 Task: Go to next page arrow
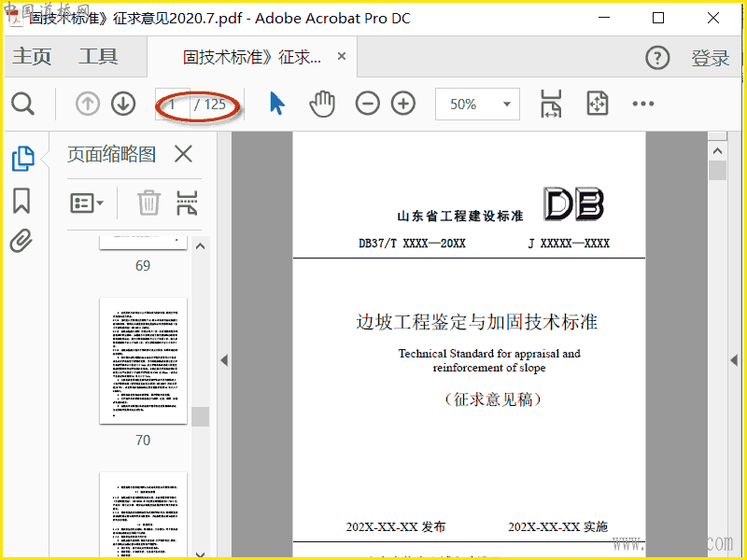tap(123, 104)
